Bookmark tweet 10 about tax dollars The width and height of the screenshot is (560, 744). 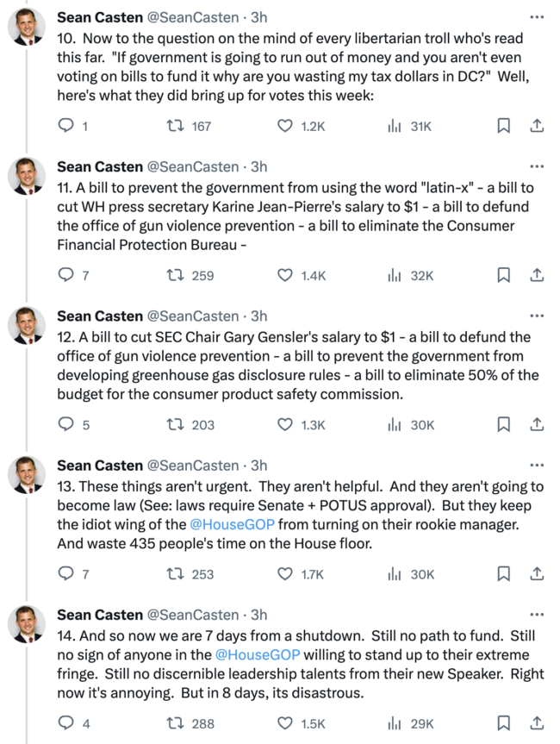coord(504,126)
